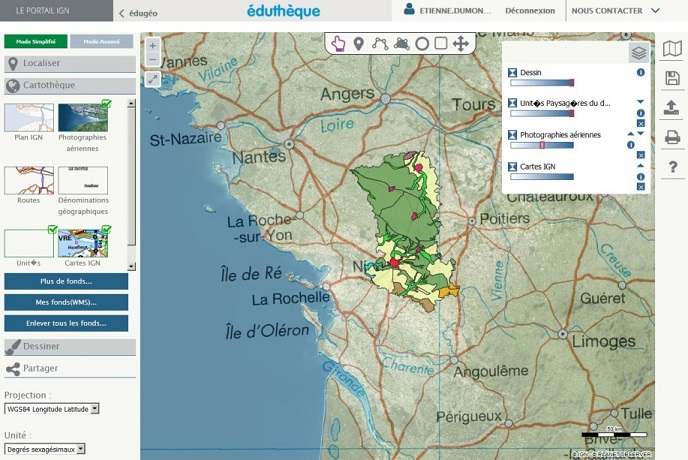This screenshot has width=688, height=460.
Task: Toggle visibility of Unités Paysagères layer
Action: click(512, 103)
